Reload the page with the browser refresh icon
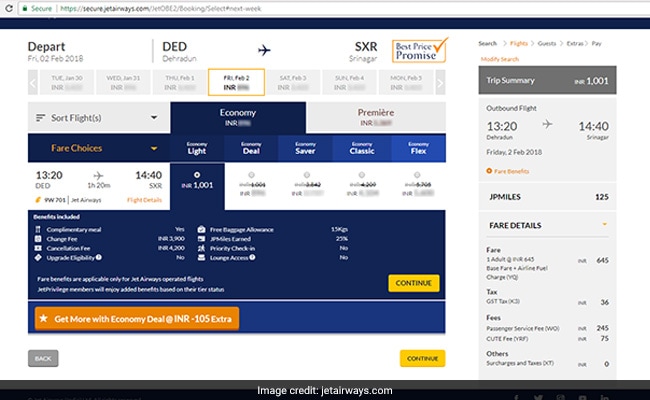 pos(9,8)
